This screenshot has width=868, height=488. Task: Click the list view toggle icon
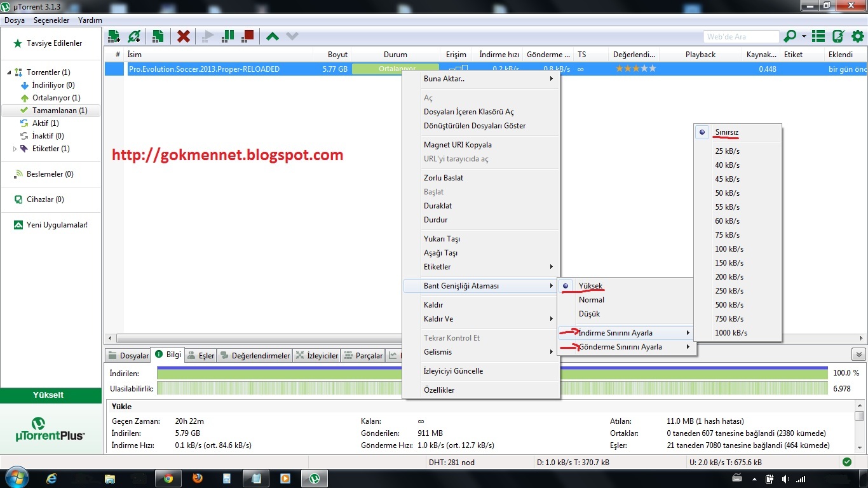click(818, 36)
